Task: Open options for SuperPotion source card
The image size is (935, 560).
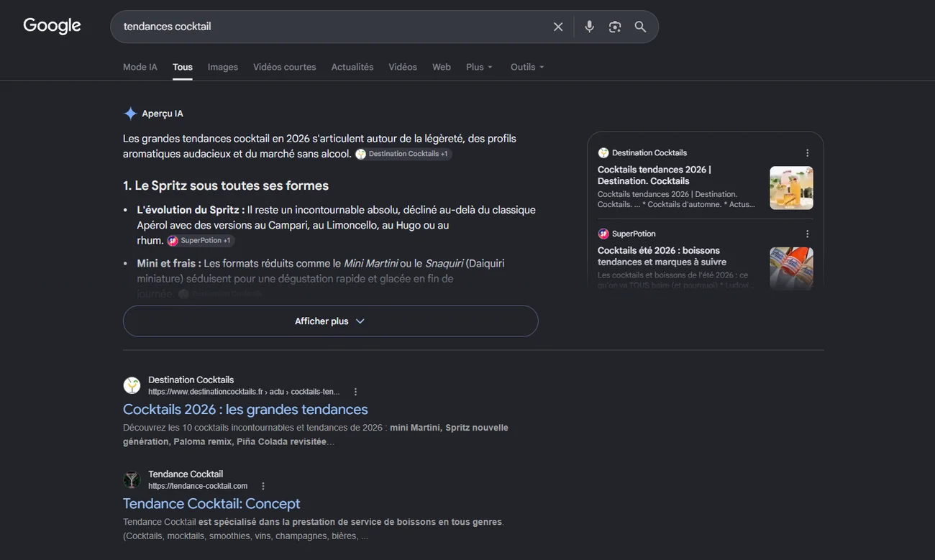Action: (807, 234)
